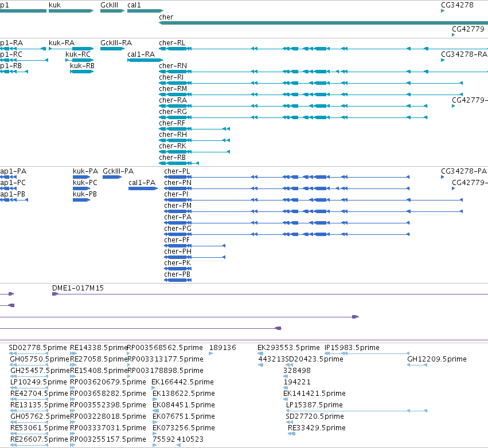Open the CG34278-RA transcript label
488x448 pixels.
click(464, 54)
